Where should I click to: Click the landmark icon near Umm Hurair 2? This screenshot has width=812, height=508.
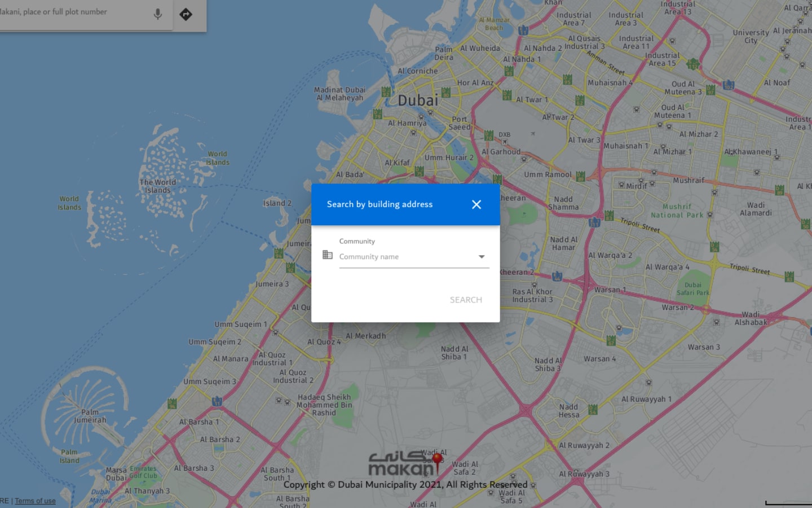420,171
